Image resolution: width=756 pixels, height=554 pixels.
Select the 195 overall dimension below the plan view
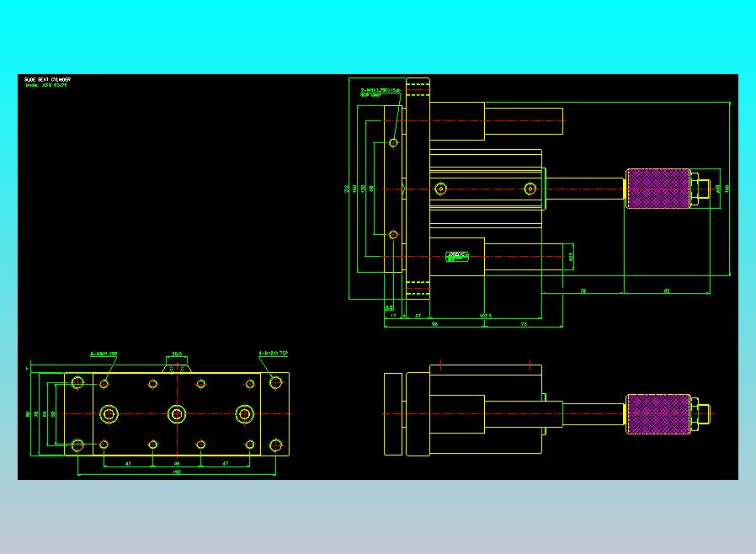click(x=177, y=472)
